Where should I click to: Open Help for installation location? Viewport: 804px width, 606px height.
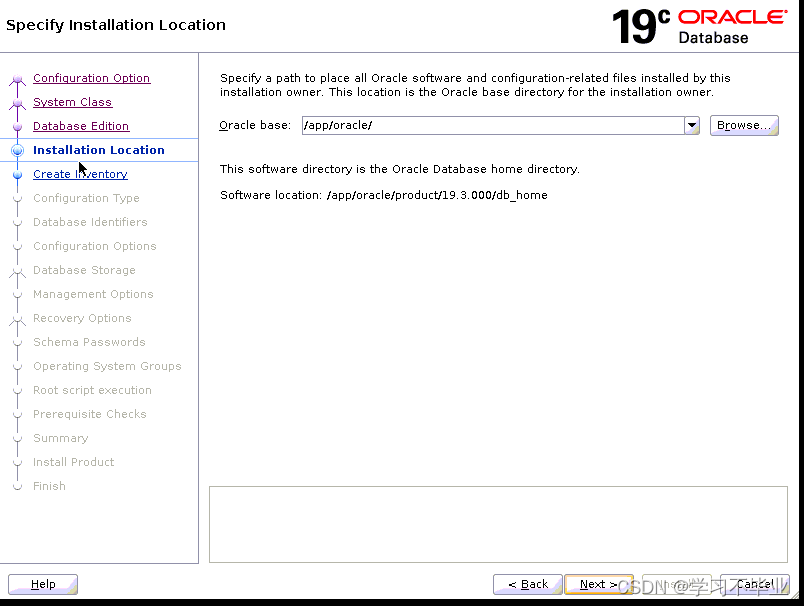point(42,584)
